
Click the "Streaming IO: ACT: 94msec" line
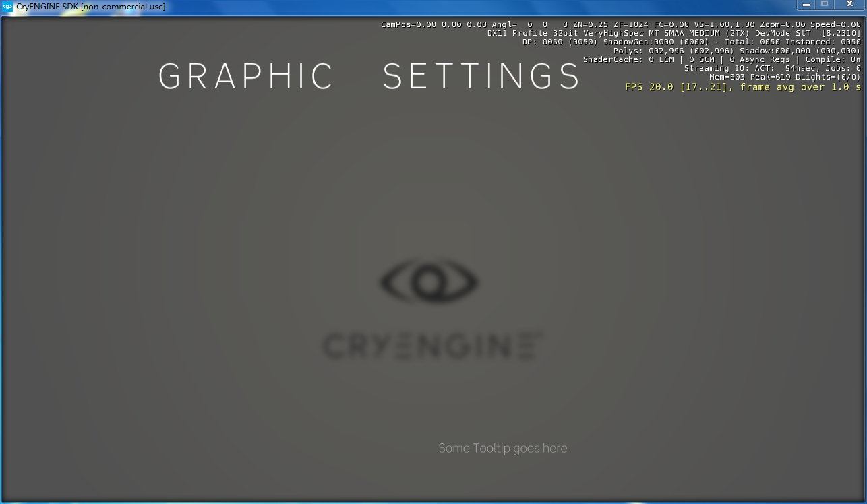(x=773, y=68)
